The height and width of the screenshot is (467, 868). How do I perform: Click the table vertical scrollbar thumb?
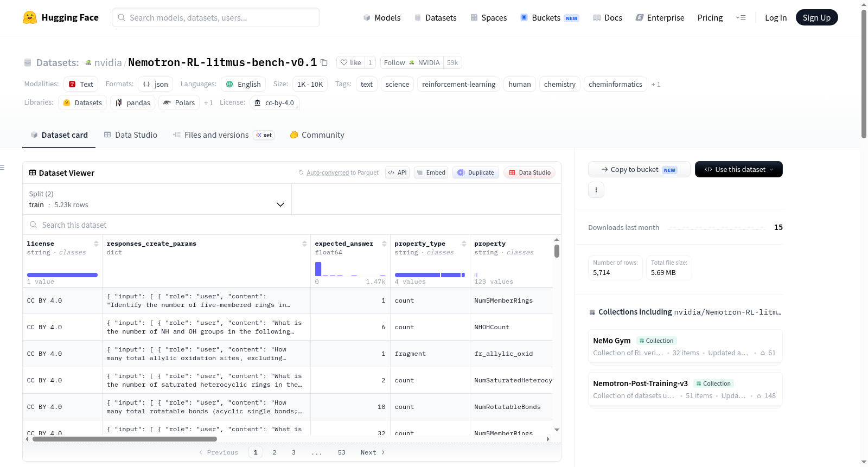click(557, 251)
